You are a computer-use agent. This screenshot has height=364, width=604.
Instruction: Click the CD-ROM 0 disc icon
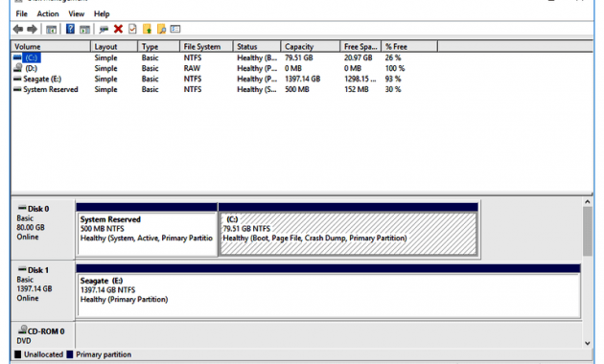point(23,330)
